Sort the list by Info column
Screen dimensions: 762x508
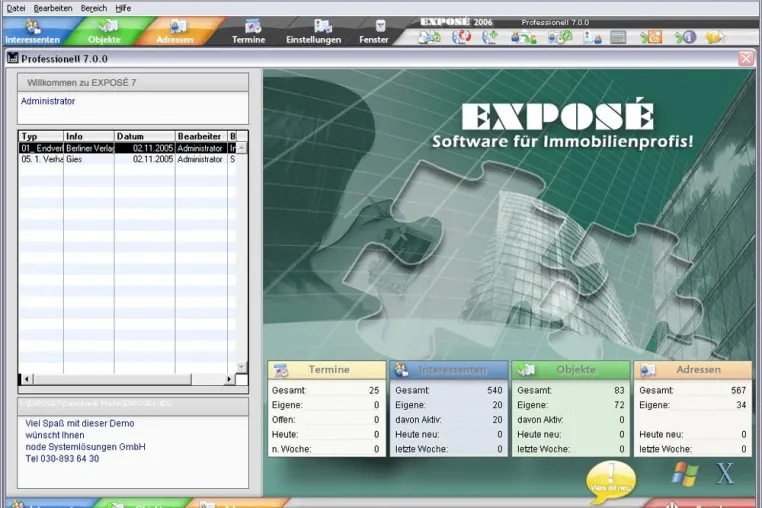89,136
